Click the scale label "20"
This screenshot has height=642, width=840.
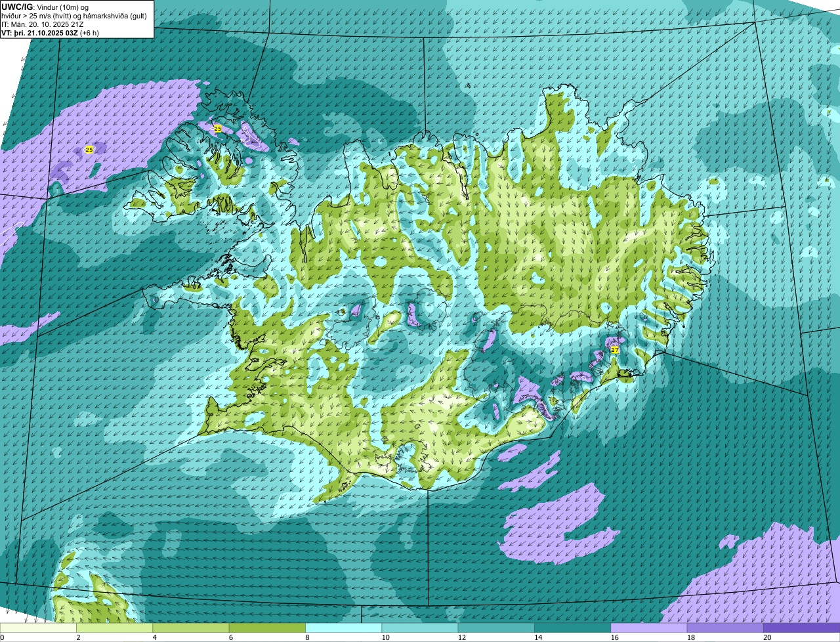click(767, 637)
